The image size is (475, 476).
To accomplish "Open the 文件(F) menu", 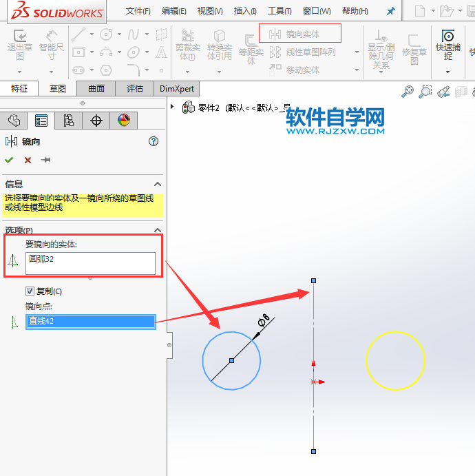I will (138, 11).
